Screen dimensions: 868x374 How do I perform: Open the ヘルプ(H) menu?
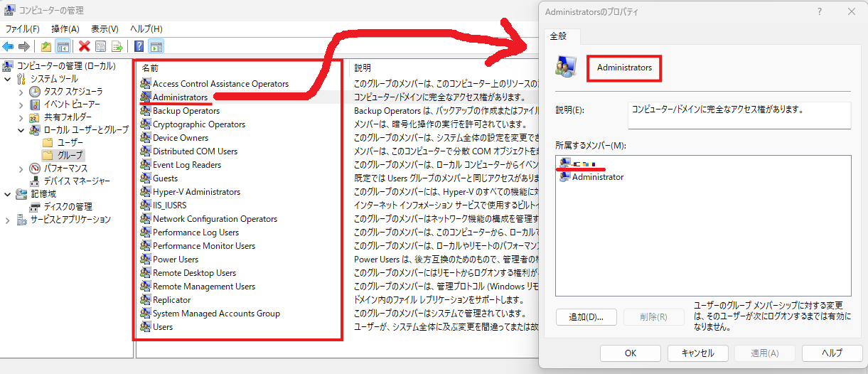coord(146,28)
